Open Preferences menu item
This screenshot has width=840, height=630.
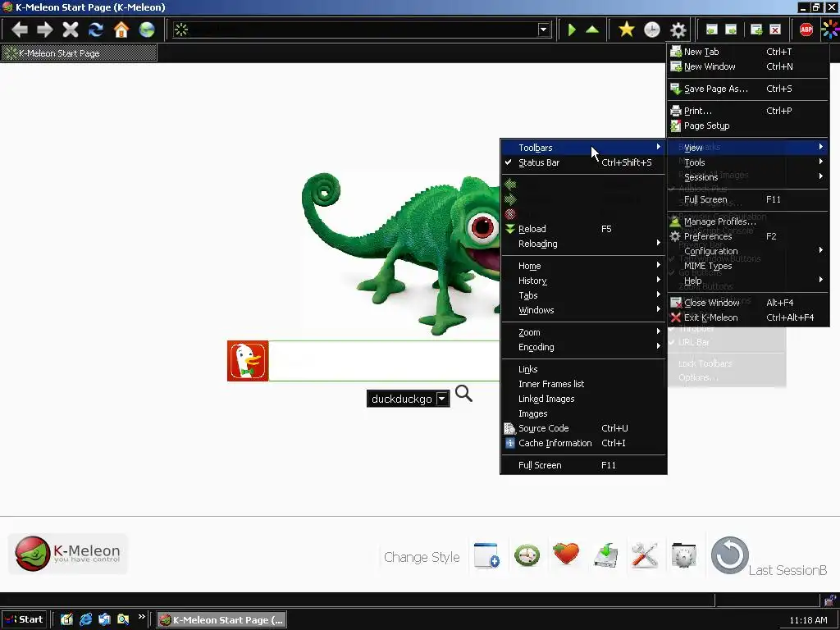pos(748,236)
